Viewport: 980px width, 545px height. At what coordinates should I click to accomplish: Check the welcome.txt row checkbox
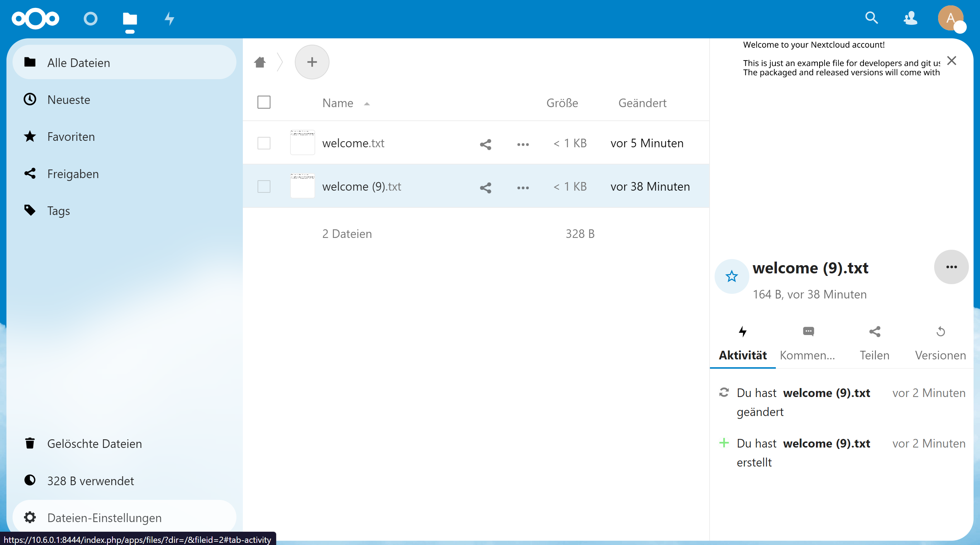click(264, 143)
